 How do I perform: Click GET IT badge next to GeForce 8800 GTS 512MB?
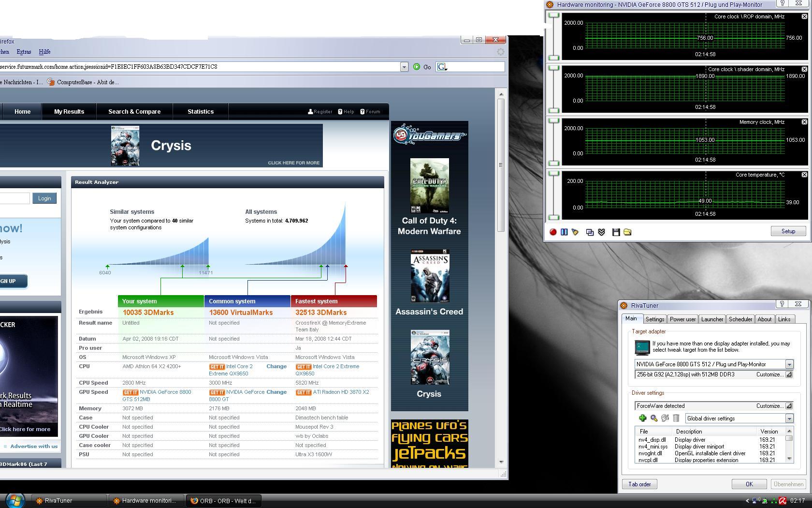[130, 392]
